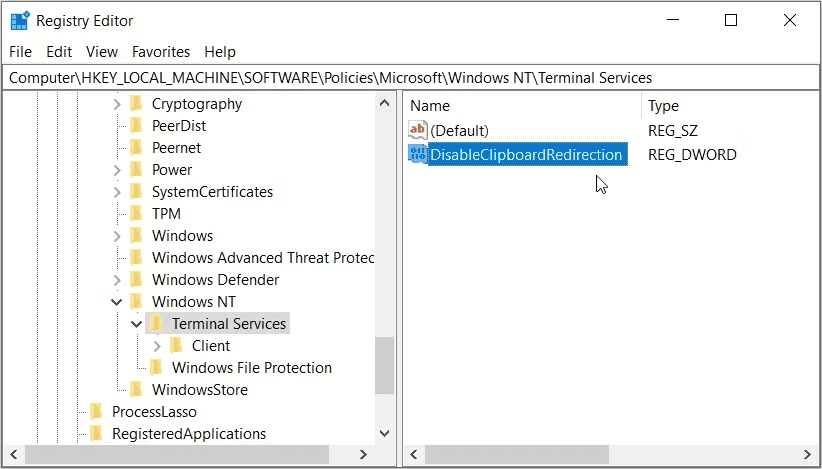Click the ProcessLasso folder icon
This screenshot has width=822, height=469.
96,412
